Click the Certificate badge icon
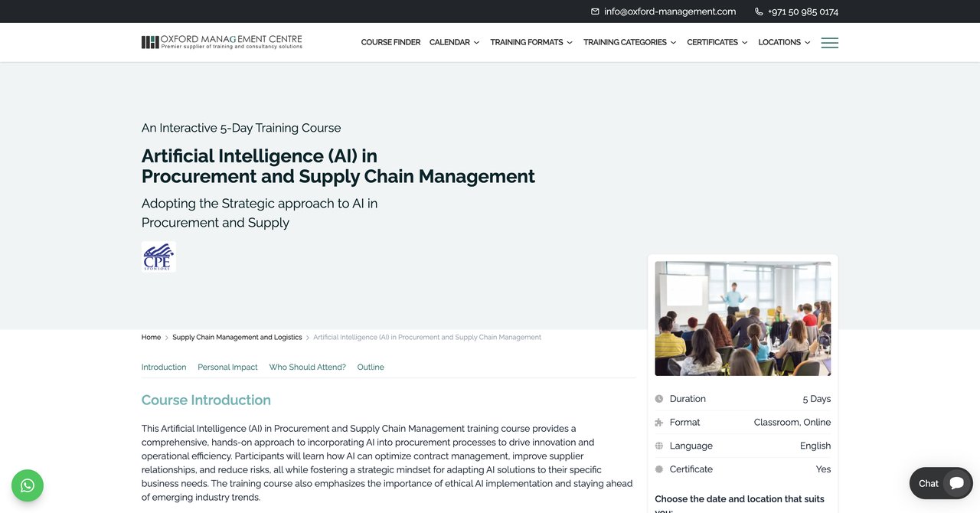Viewport: 980px width, 513px height. 659,469
